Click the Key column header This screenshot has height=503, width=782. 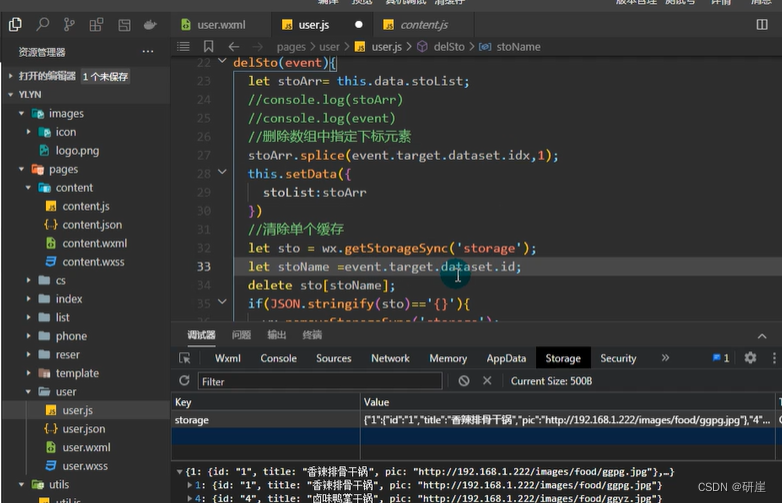(266, 402)
